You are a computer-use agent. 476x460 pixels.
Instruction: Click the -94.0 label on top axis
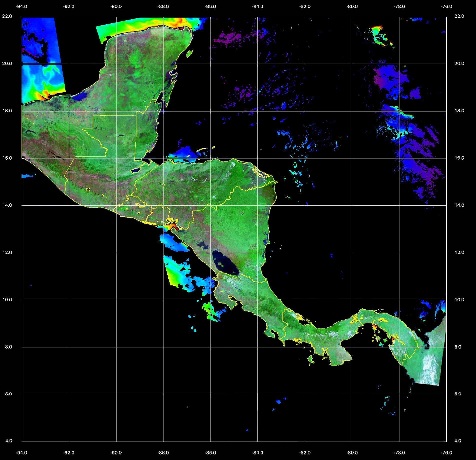(22, 7)
